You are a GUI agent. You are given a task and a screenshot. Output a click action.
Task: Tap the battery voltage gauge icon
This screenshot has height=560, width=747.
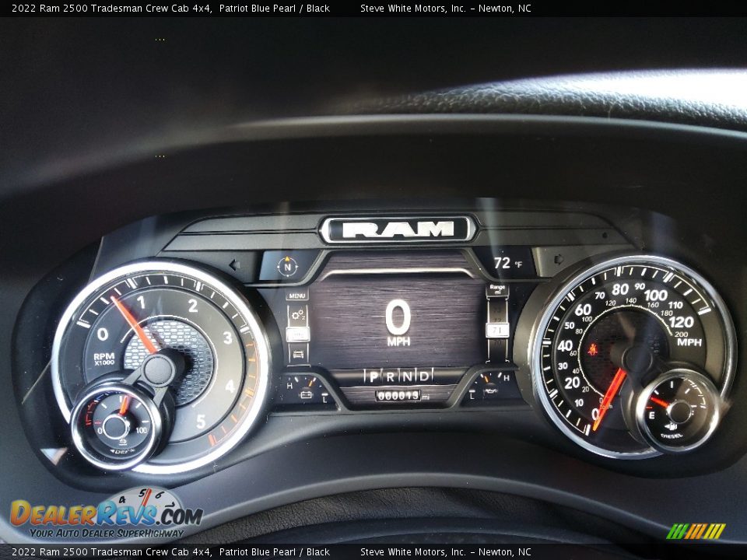point(306,394)
